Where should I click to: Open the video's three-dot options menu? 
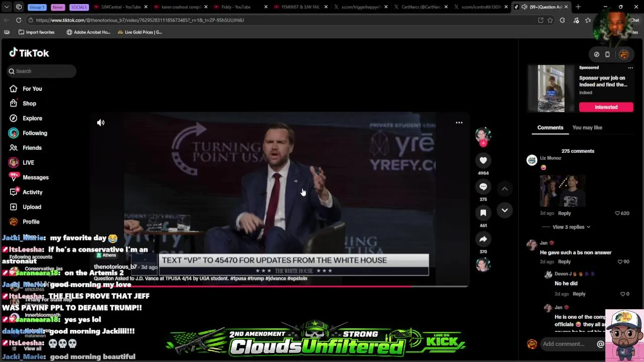coord(459,123)
